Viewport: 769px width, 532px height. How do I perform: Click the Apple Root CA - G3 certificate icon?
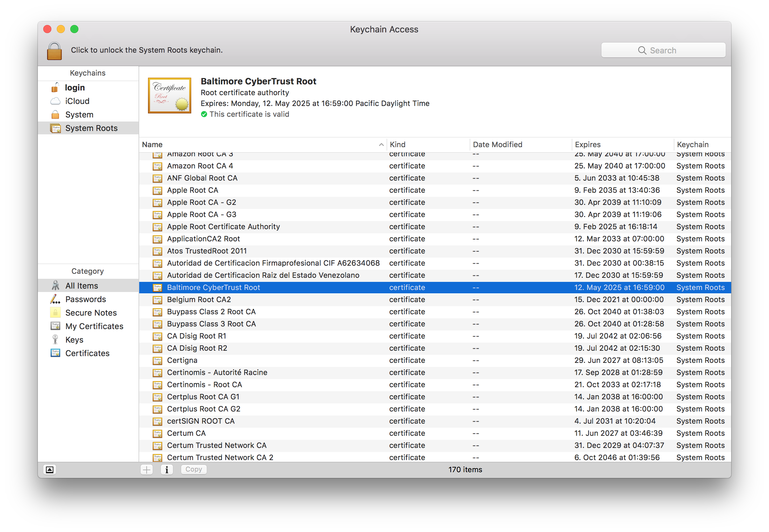pos(157,215)
